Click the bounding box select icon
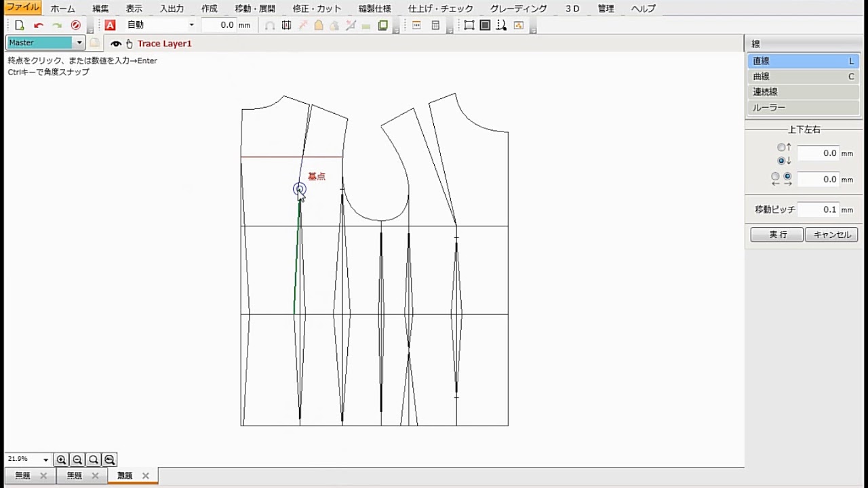This screenshot has height=488, width=868. click(x=469, y=26)
